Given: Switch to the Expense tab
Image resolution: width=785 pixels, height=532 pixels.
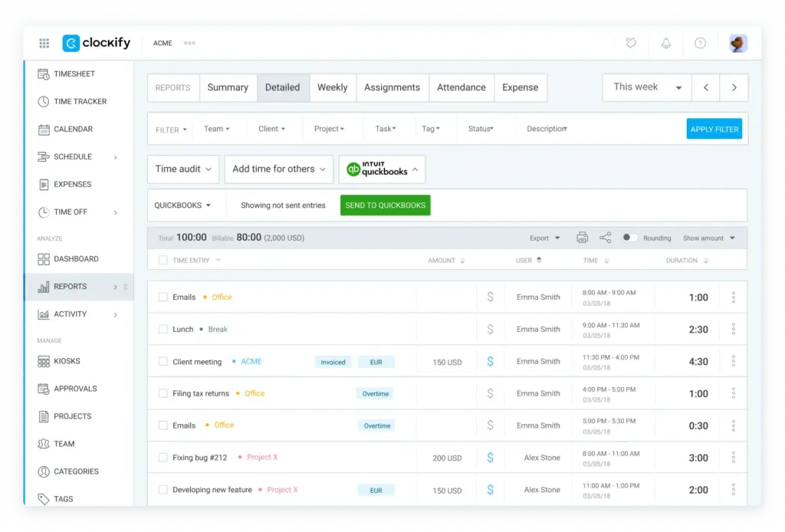Looking at the screenshot, I should 521,87.
